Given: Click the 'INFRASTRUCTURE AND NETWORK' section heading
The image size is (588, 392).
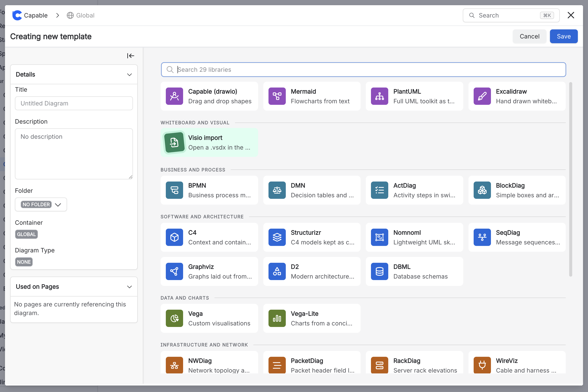Looking at the screenshot, I should (x=204, y=345).
